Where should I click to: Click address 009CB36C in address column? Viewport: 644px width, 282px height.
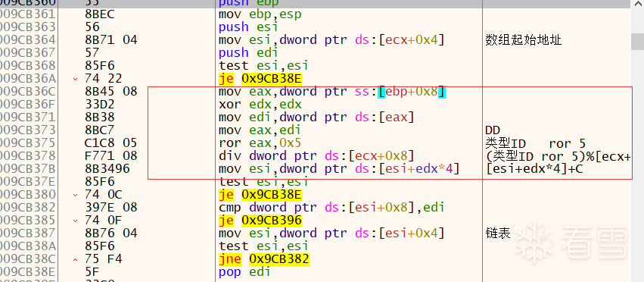27,92
